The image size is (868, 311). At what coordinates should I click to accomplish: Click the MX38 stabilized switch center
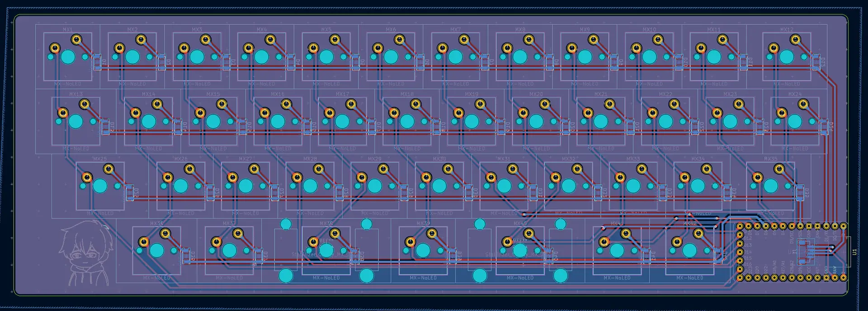pos(326,250)
